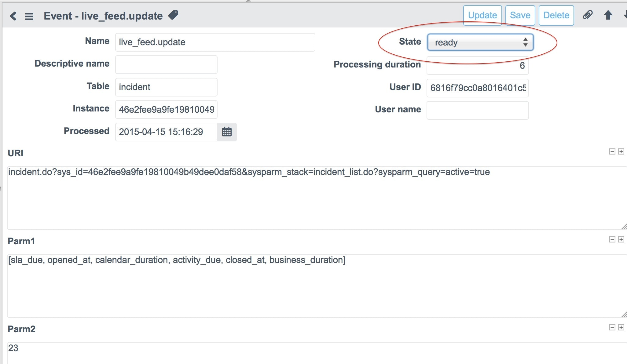Click the Table field containing incident
This screenshot has height=364, width=627.
tap(166, 87)
